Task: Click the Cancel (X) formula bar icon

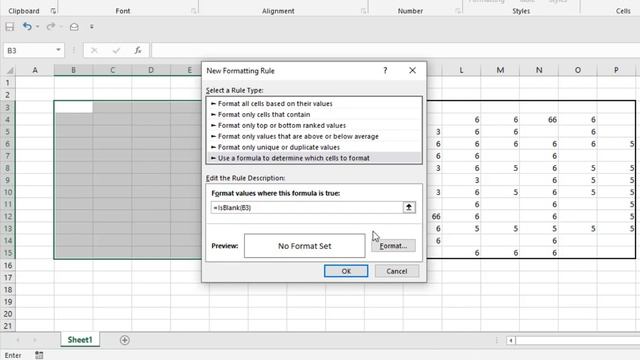Action: 94,51
